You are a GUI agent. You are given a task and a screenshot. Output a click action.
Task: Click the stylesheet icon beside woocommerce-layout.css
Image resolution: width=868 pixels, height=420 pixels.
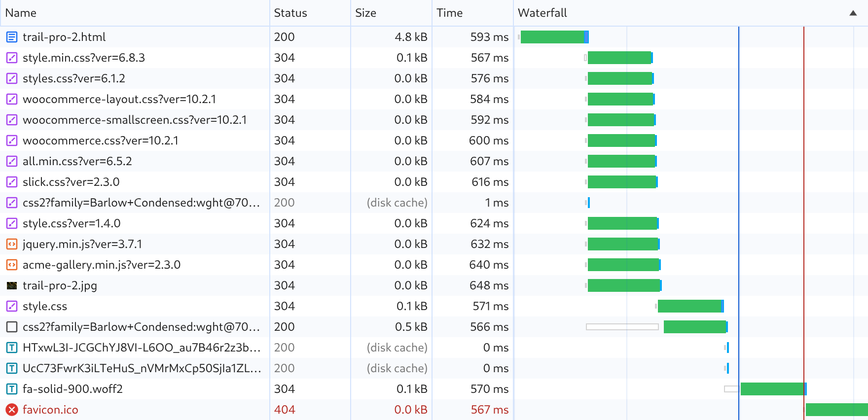[12, 99]
